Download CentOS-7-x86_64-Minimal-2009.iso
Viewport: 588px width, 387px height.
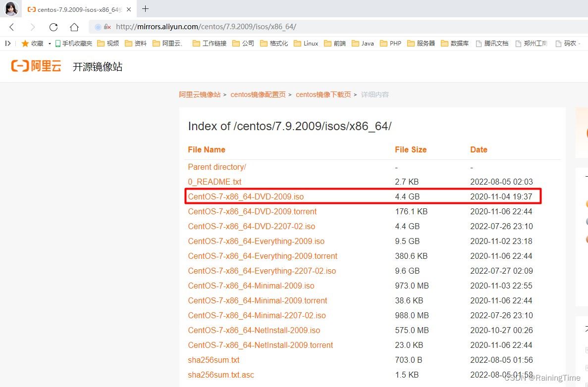251,286
